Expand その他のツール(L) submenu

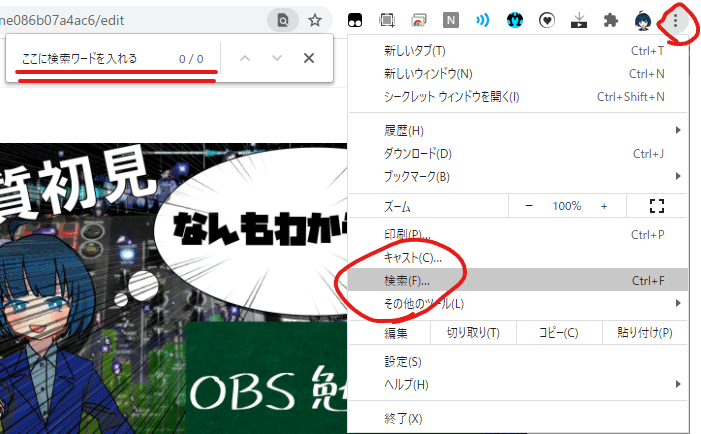(x=518, y=303)
